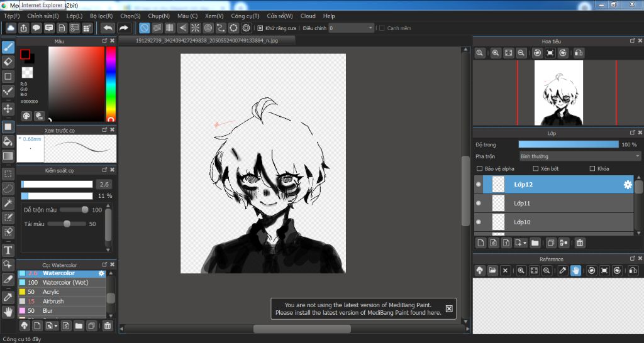Viewport: 644px width, 343px height.
Task: Select the image file tab
Action: tap(207, 41)
